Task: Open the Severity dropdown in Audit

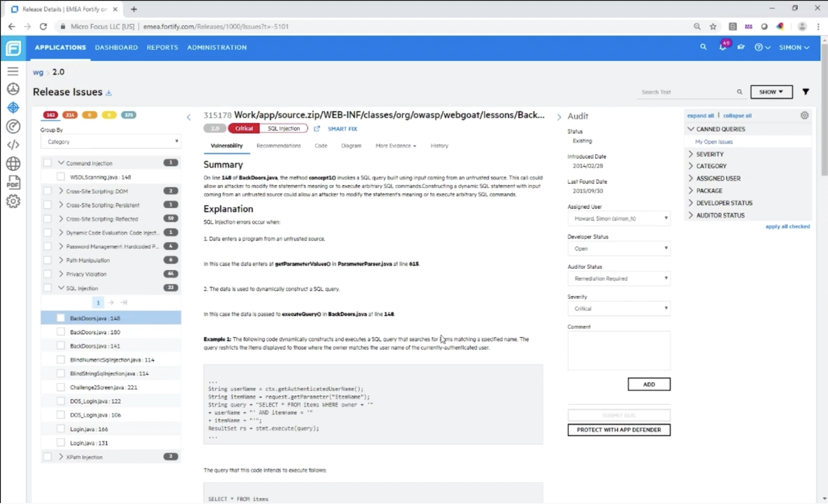Action: 619,308
